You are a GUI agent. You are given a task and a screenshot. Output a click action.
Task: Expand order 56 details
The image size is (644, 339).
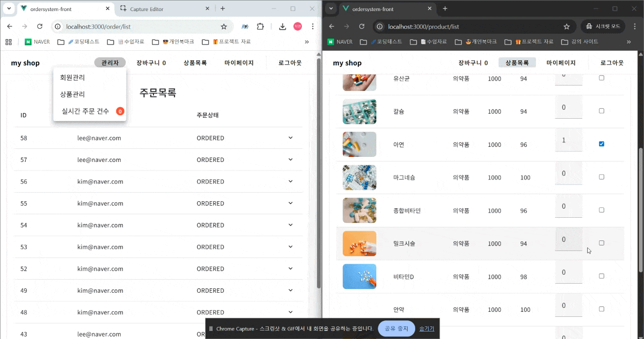[x=290, y=182]
